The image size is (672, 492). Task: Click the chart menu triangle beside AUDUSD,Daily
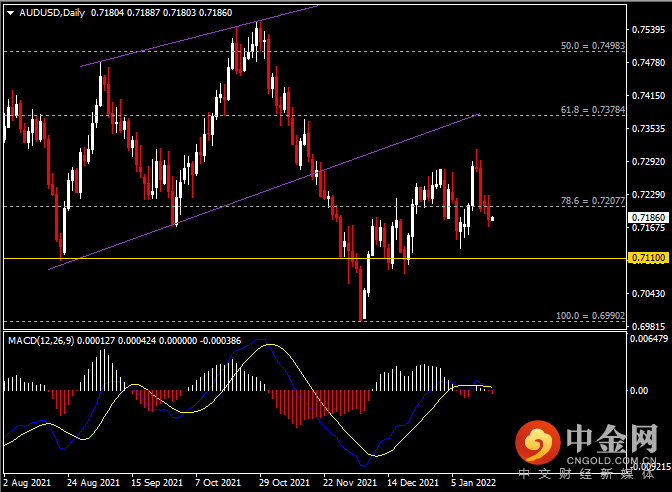[x=10, y=13]
